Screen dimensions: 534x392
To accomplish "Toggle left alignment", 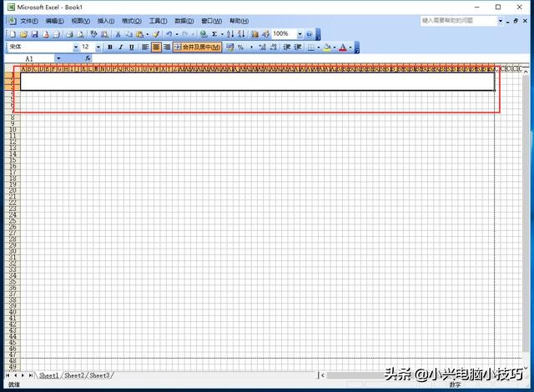I will point(145,47).
